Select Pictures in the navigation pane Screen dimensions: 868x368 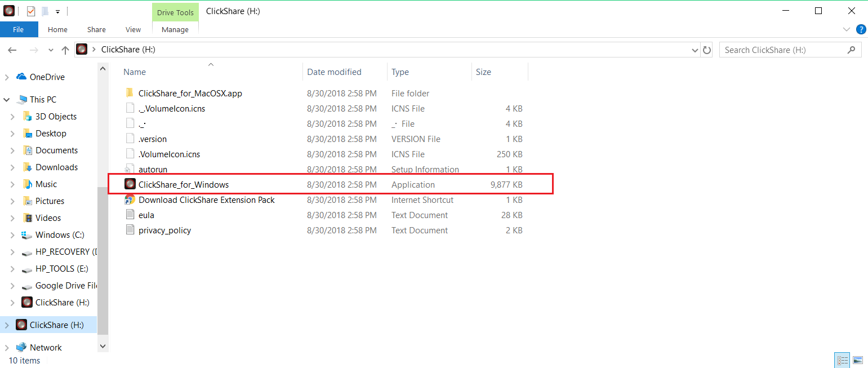click(x=50, y=201)
